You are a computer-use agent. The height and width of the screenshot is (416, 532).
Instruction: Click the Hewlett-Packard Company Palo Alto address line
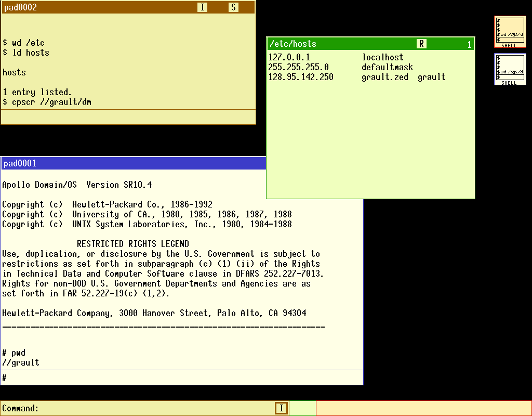tap(154, 313)
